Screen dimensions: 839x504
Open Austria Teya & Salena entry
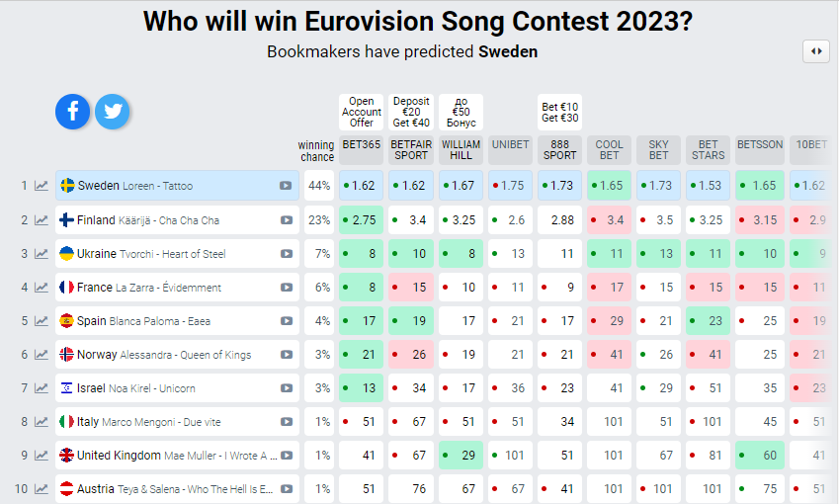177,488
